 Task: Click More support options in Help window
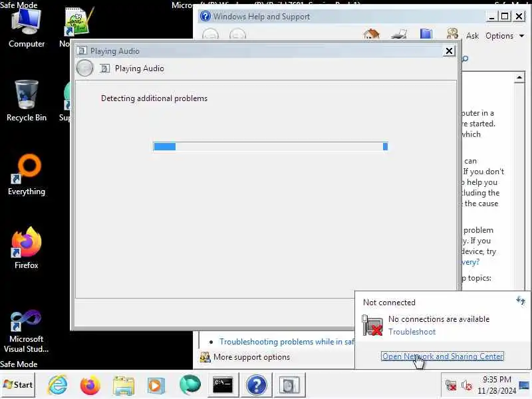tap(251, 357)
